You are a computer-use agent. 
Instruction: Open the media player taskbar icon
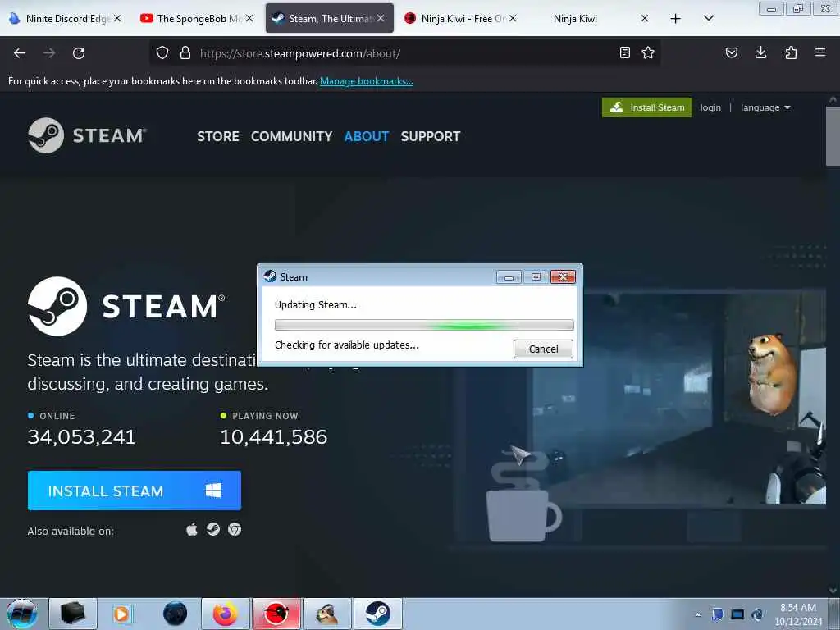(x=121, y=614)
